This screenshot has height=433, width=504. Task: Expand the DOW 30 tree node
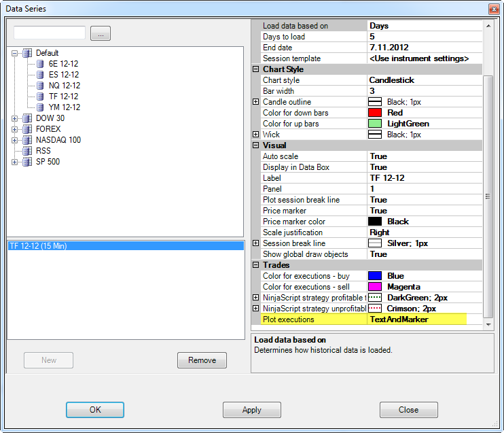point(14,119)
